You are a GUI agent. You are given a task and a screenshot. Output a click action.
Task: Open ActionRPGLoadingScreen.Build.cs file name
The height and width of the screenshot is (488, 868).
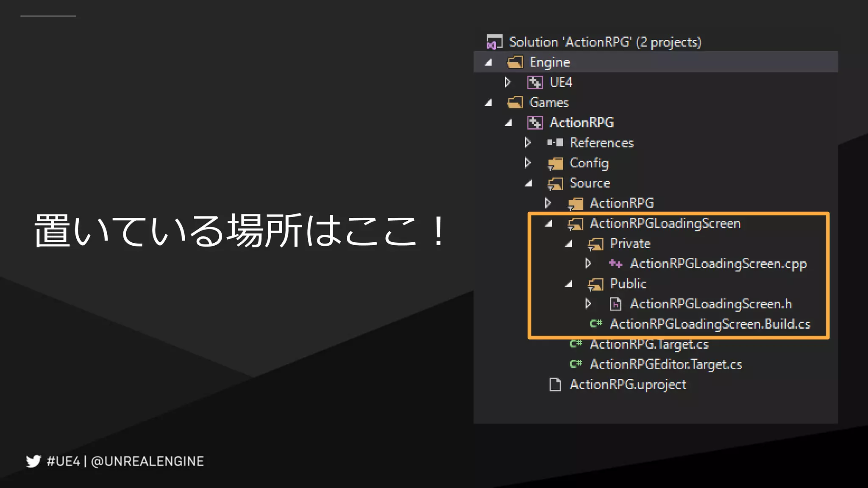coord(710,324)
